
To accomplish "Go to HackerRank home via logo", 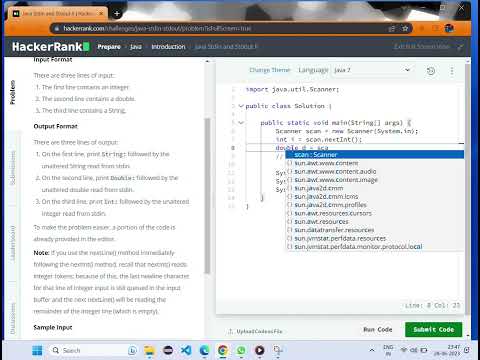I will (x=51, y=47).
